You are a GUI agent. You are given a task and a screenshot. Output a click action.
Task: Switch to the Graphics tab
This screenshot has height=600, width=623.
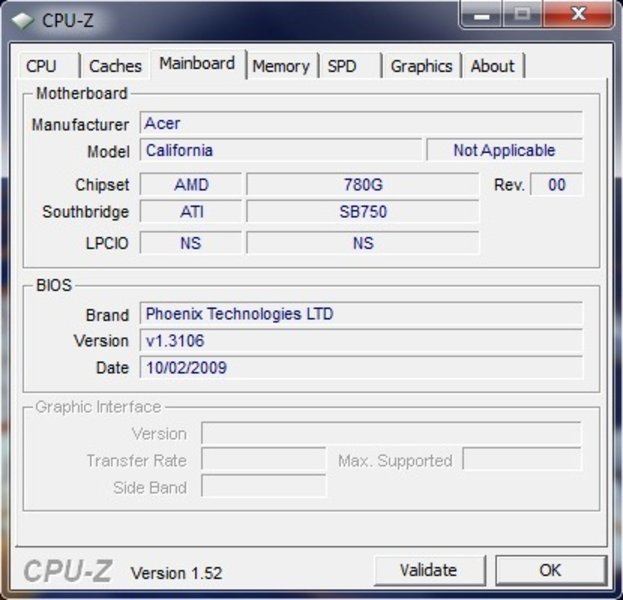pyautogui.click(x=422, y=66)
